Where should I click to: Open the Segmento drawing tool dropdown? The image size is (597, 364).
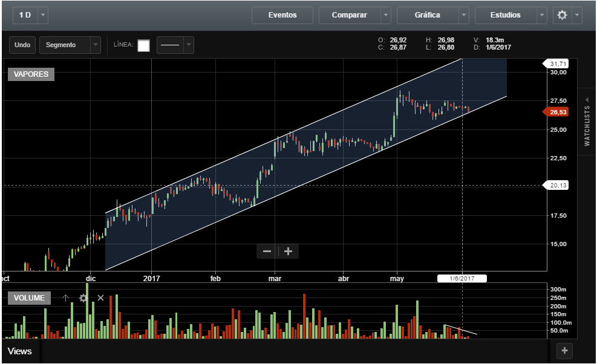pos(95,45)
